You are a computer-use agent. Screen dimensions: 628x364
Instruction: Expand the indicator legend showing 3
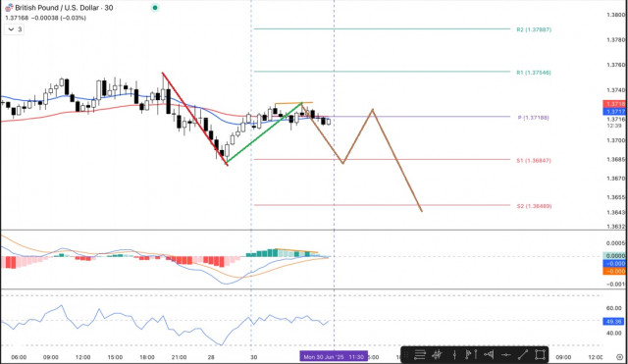15,29
